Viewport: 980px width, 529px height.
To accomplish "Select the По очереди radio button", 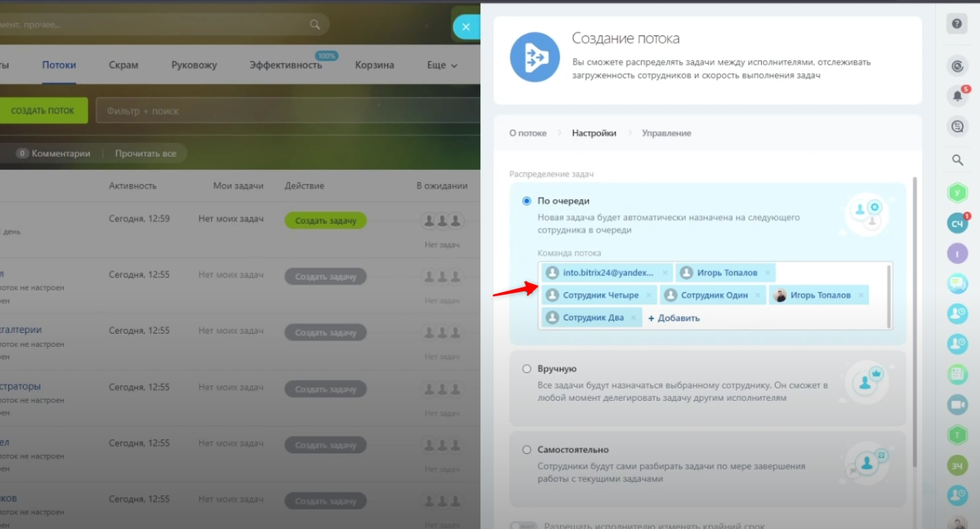I will pos(527,201).
